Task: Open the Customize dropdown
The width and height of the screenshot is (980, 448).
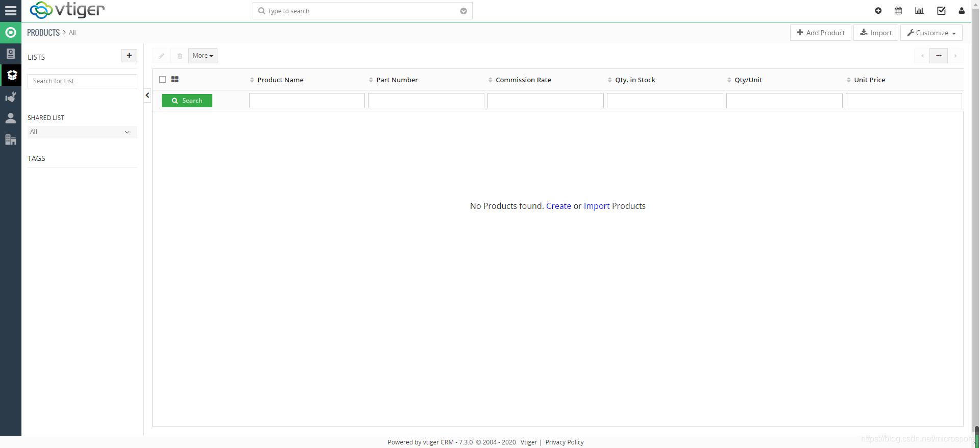Action: 932,33
